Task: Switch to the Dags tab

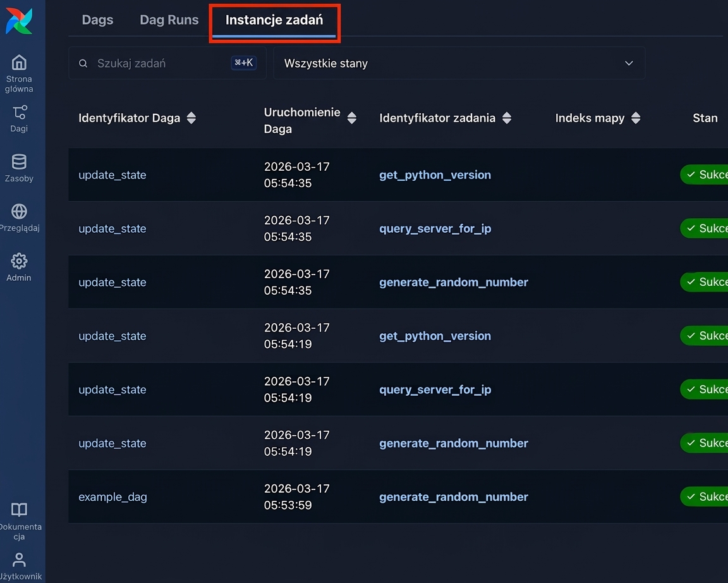Action: (x=97, y=20)
